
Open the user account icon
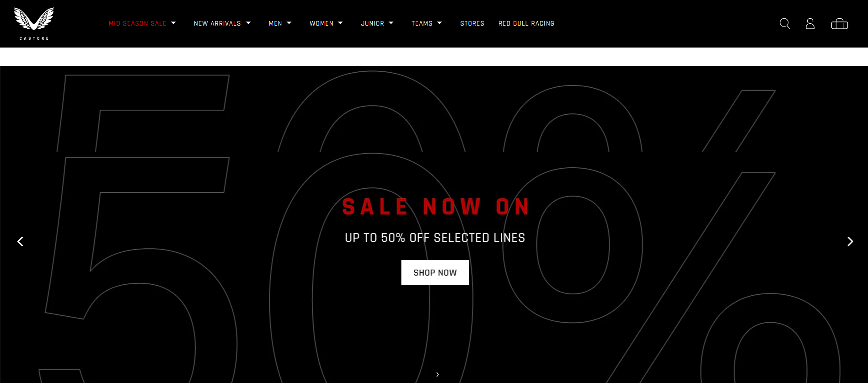coord(810,24)
